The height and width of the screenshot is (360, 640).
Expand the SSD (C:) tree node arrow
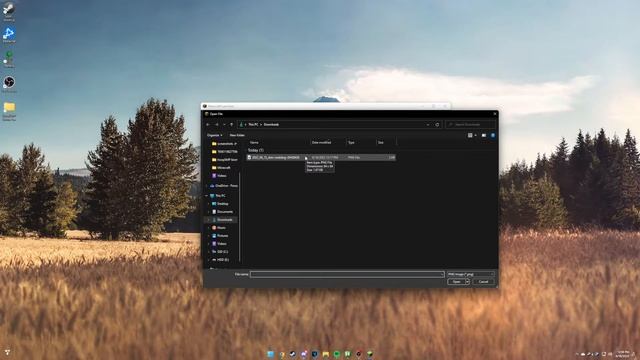point(209,251)
